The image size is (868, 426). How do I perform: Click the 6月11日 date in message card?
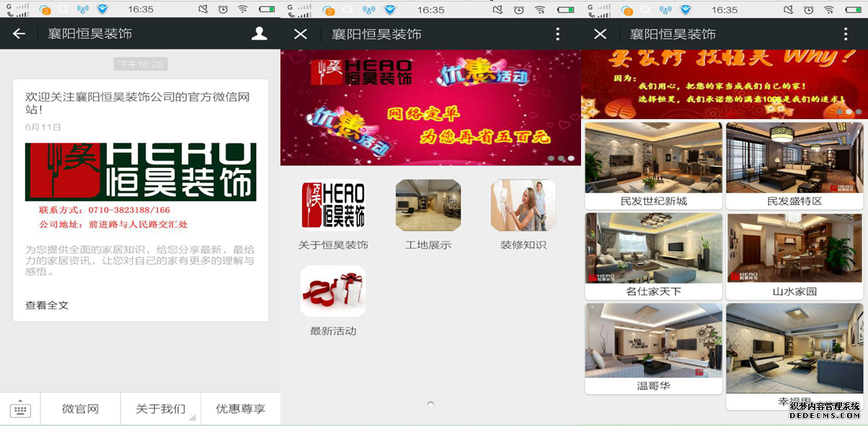coord(43,127)
